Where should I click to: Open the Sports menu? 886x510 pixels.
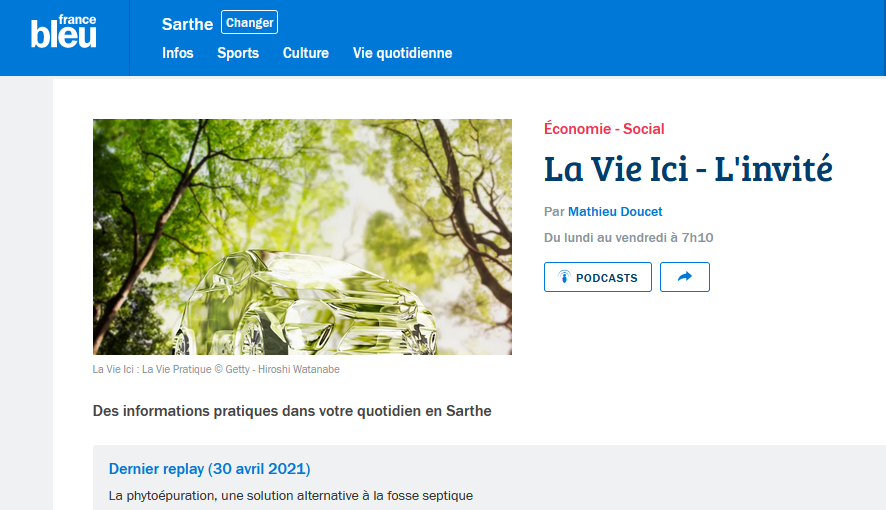pos(238,53)
